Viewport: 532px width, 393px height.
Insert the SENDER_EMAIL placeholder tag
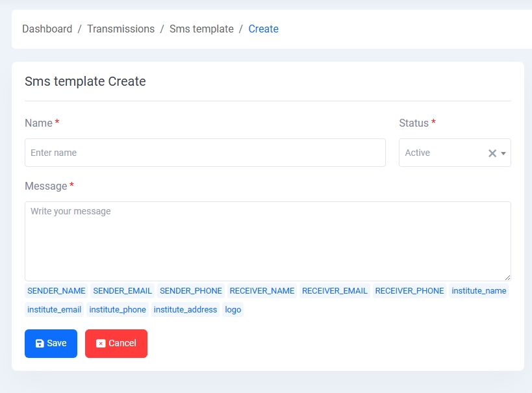(122, 290)
